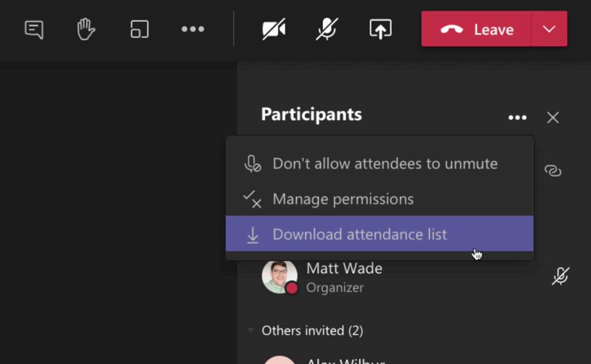Open More actions in the meeting toolbar

pyautogui.click(x=193, y=29)
